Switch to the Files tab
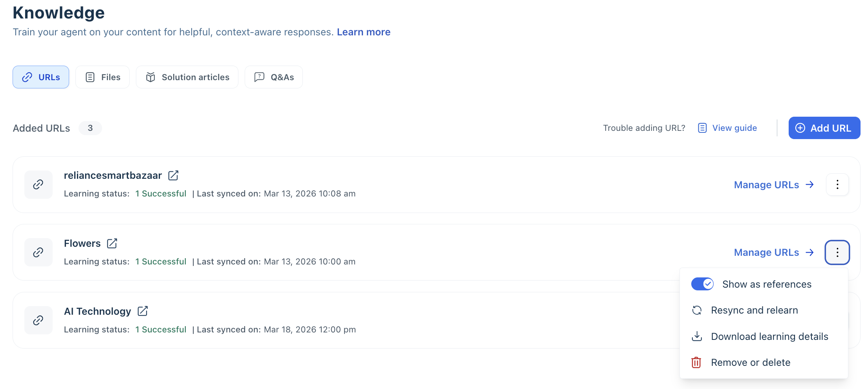This screenshot has width=868, height=389. pos(103,77)
